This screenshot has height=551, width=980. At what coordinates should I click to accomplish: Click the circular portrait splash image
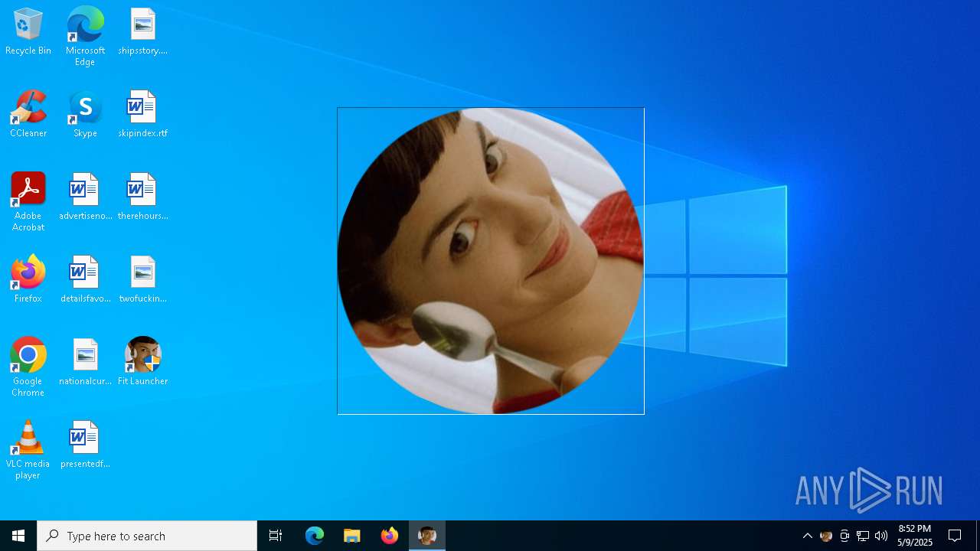tap(491, 261)
